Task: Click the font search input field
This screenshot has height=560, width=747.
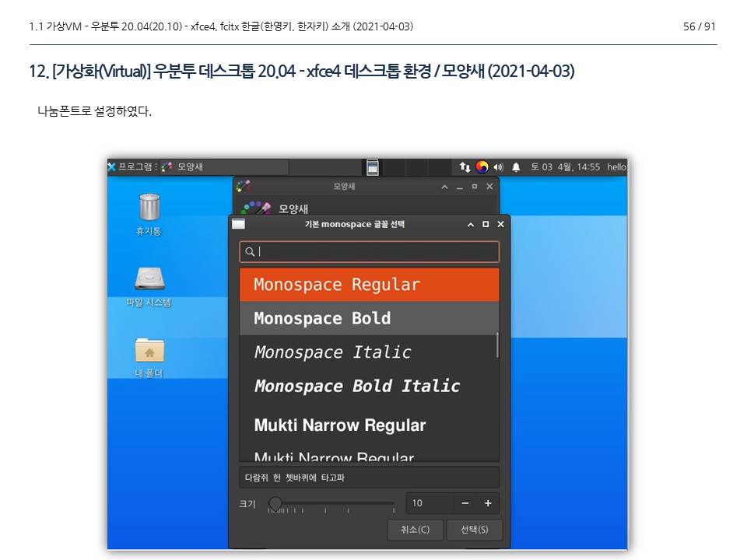Action: (x=369, y=251)
